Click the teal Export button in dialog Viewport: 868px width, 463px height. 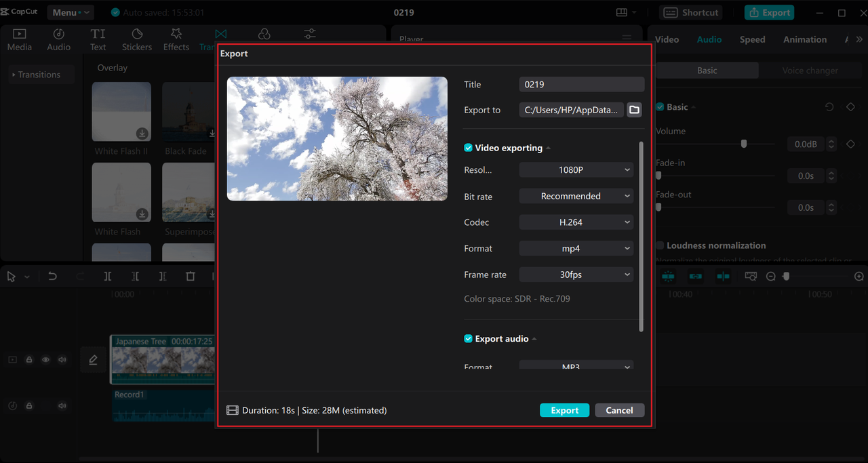coord(564,410)
